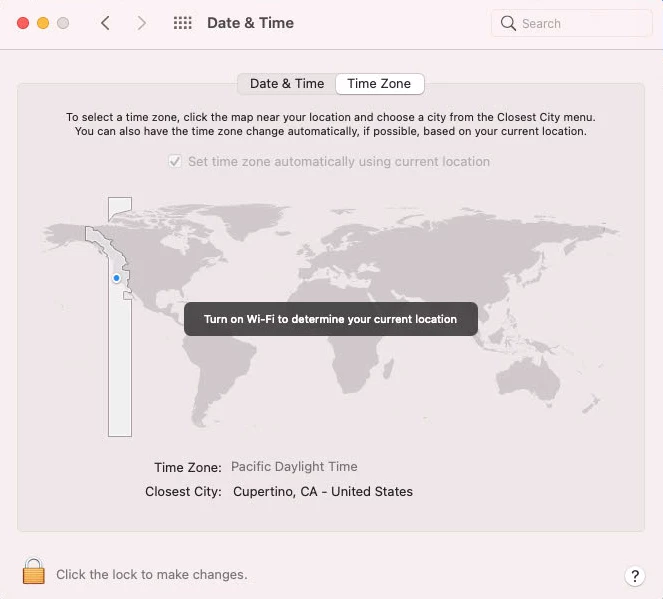The image size is (663, 599).
Task: Click Australia on the world map
Action: tap(529, 378)
